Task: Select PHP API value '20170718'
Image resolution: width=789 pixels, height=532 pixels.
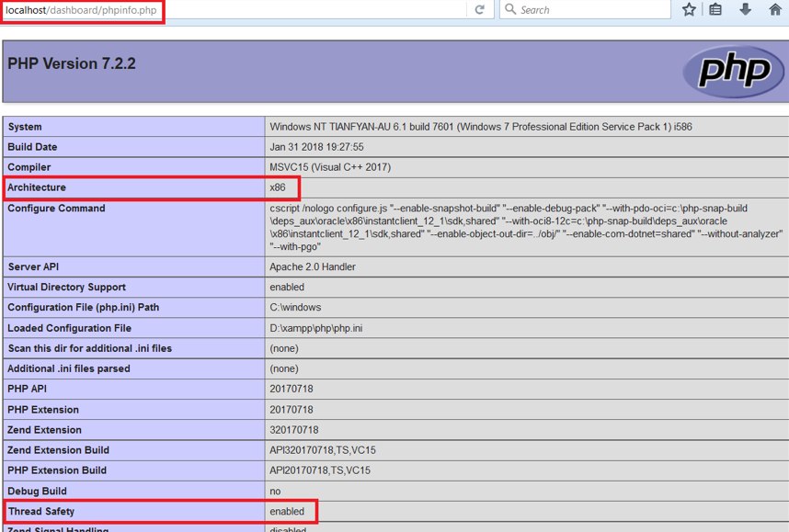Action: 292,389
